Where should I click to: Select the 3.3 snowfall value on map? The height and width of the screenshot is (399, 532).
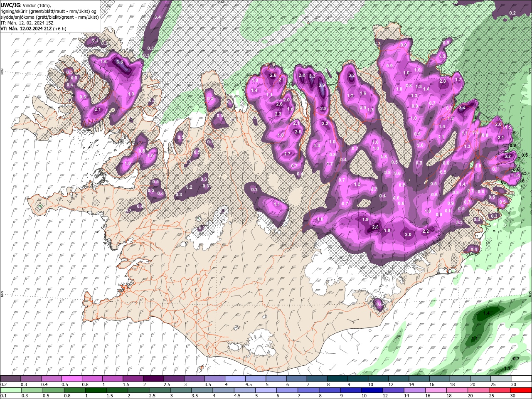[x=312, y=76]
